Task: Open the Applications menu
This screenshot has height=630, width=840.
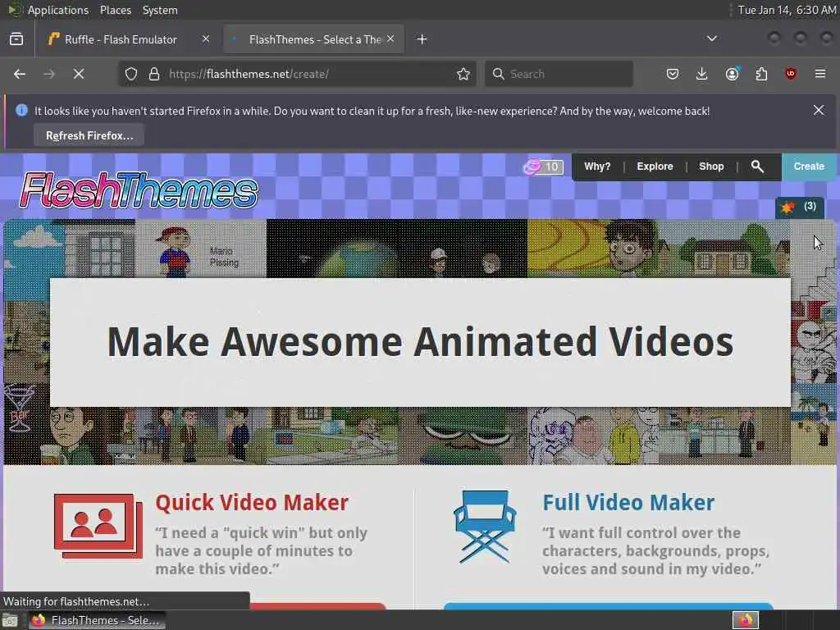Action: point(58,10)
